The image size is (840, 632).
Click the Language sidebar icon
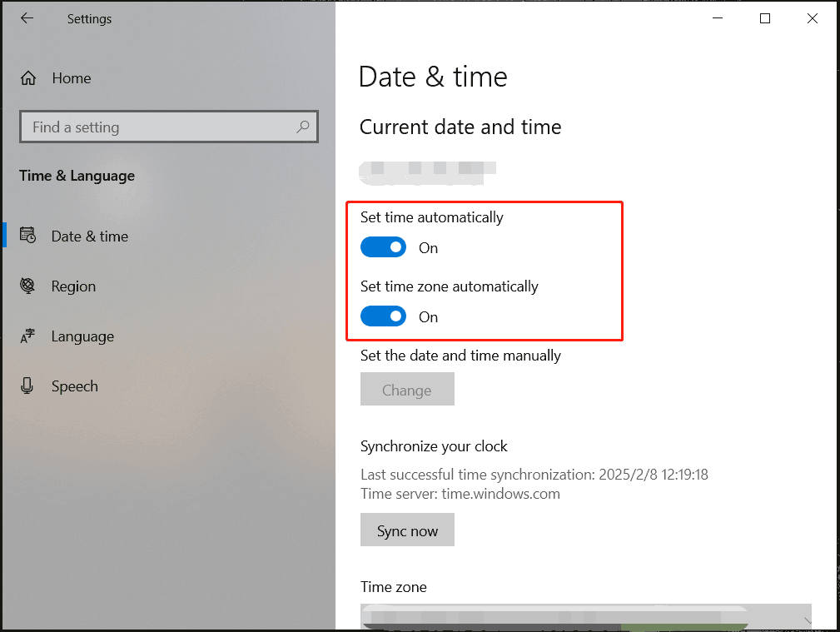pyautogui.click(x=27, y=336)
